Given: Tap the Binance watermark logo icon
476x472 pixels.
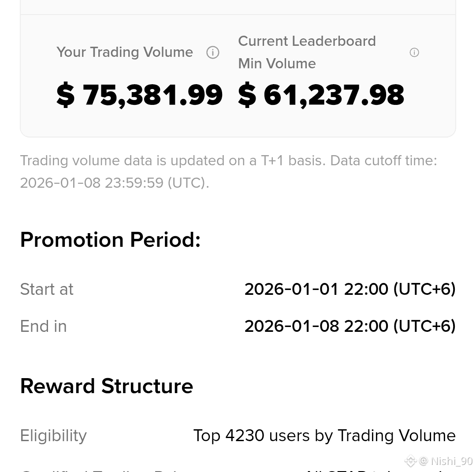Looking at the screenshot, I should click(x=410, y=461).
